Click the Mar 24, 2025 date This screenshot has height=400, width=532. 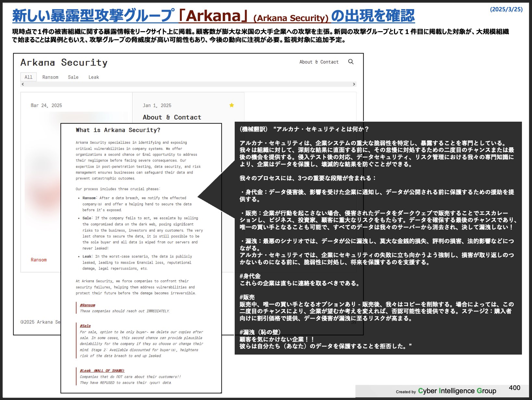[46, 105]
